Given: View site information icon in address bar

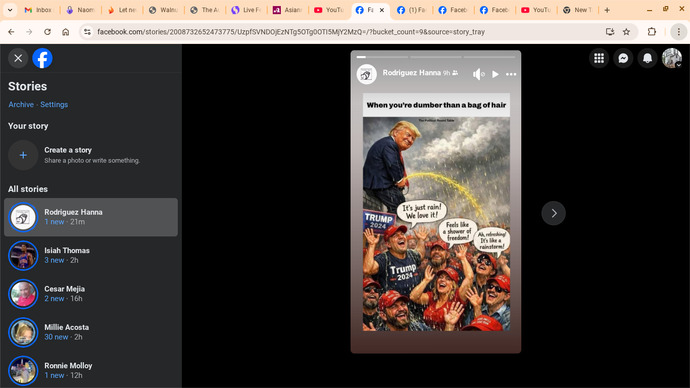Looking at the screenshot, I should tap(87, 32).
